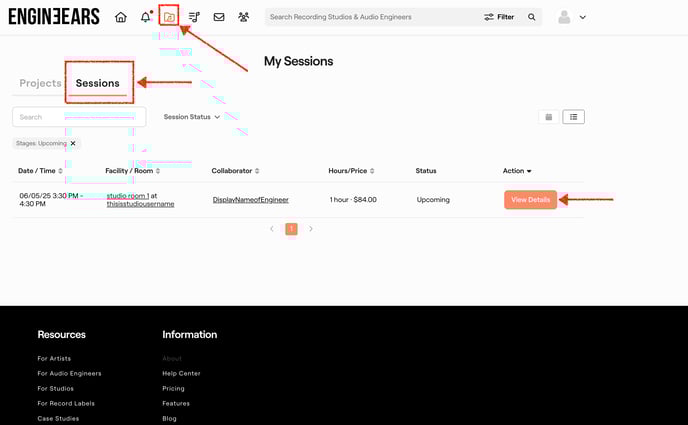Viewport: 688px width, 425px height.
Task: Expand the Session Status dropdown
Action: [x=191, y=117]
